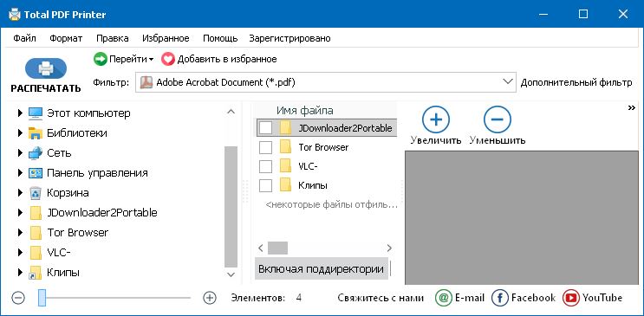Check the Клипы checkbox in file list
644x316 pixels.
click(x=266, y=185)
